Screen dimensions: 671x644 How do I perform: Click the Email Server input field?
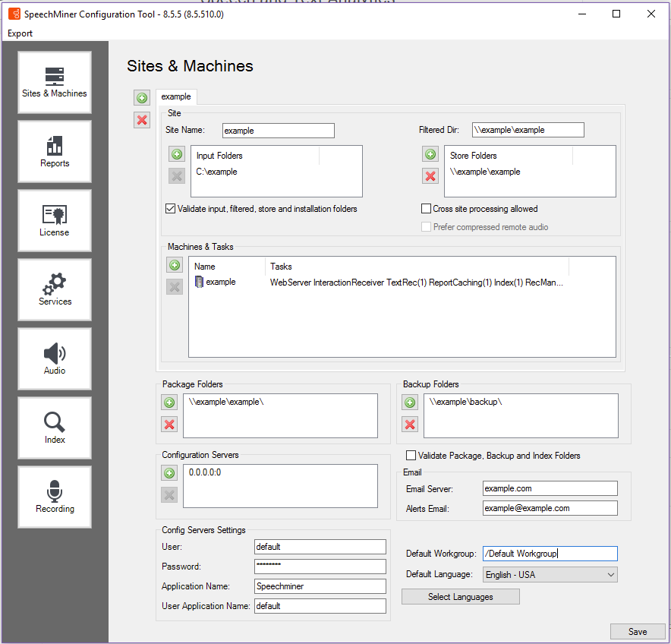pyautogui.click(x=550, y=488)
